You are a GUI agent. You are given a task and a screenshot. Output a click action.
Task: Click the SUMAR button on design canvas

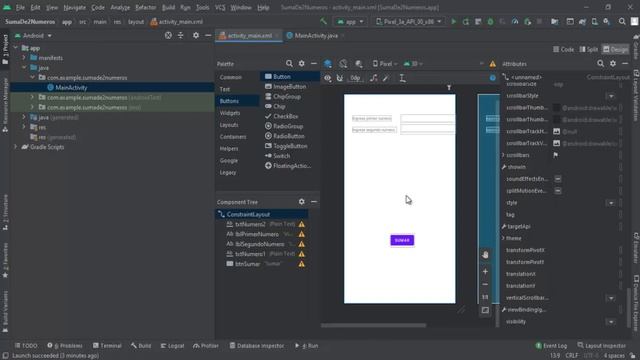click(x=402, y=240)
